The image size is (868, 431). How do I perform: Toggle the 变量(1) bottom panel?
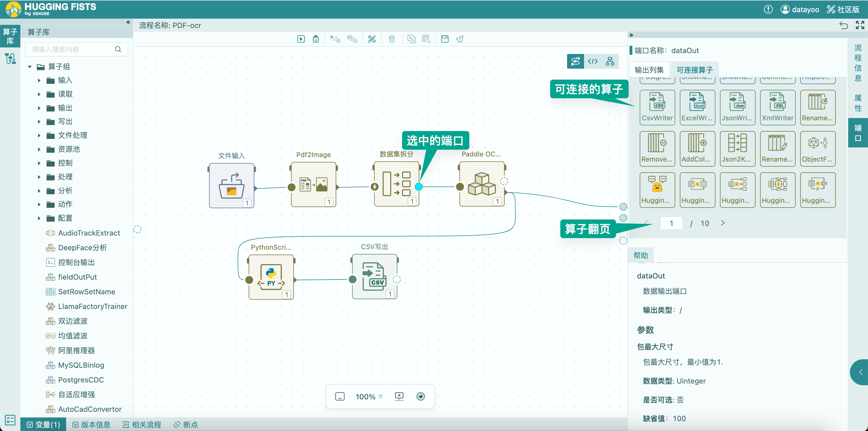coord(44,425)
